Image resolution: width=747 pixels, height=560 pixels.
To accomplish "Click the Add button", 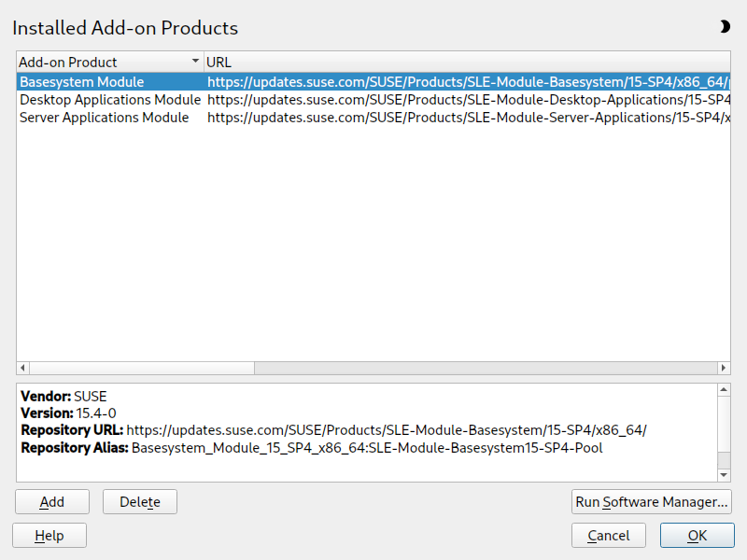I will point(52,502).
